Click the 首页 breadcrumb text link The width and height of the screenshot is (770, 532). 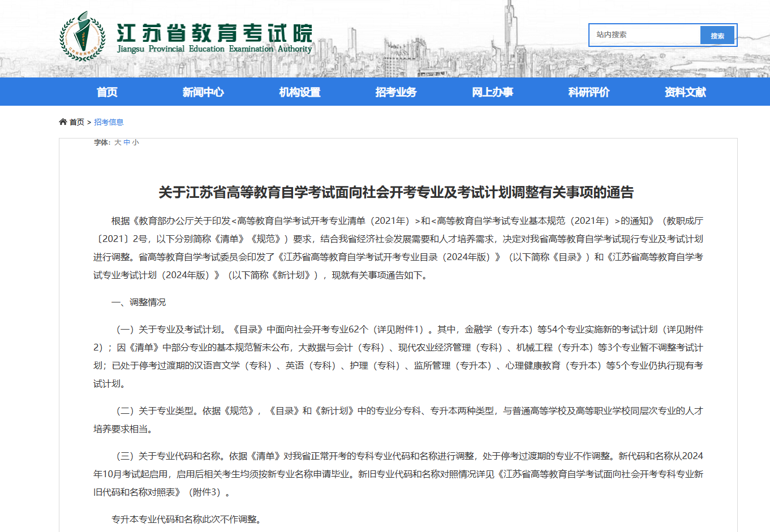click(x=76, y=122)
